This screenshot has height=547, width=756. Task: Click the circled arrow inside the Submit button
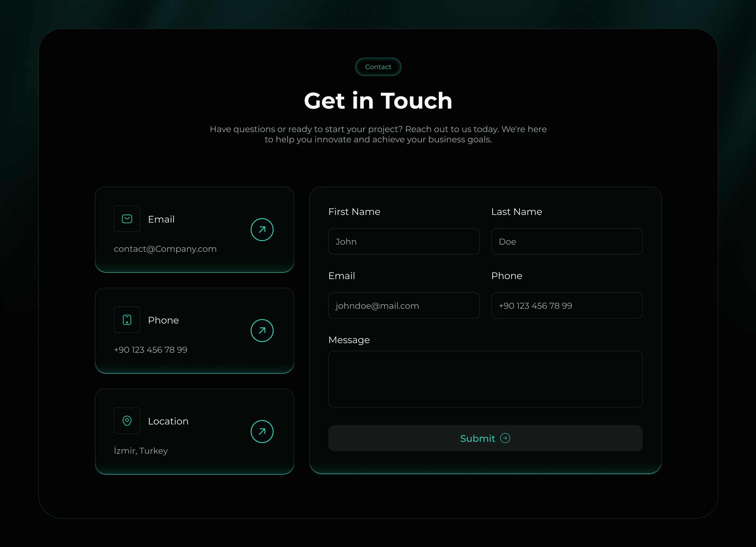505,438
